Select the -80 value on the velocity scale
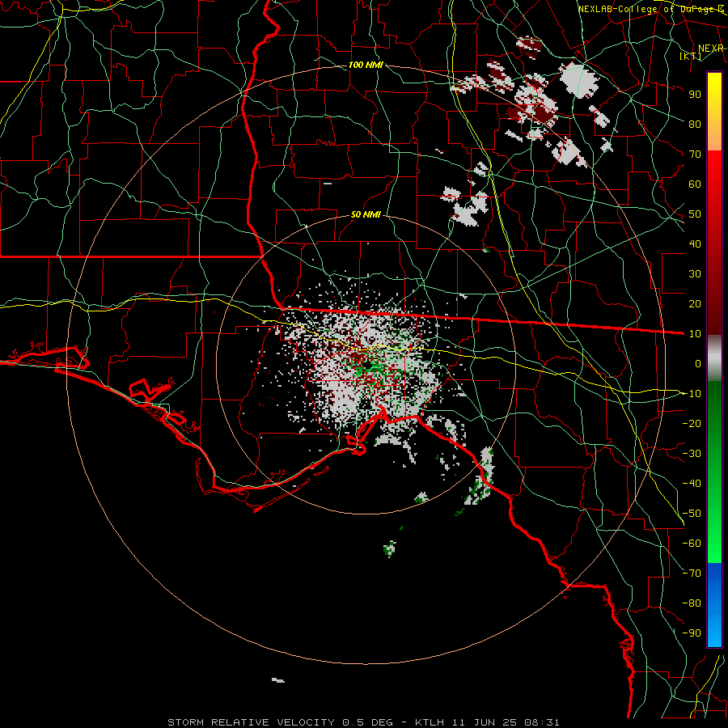 coord(692,603)
